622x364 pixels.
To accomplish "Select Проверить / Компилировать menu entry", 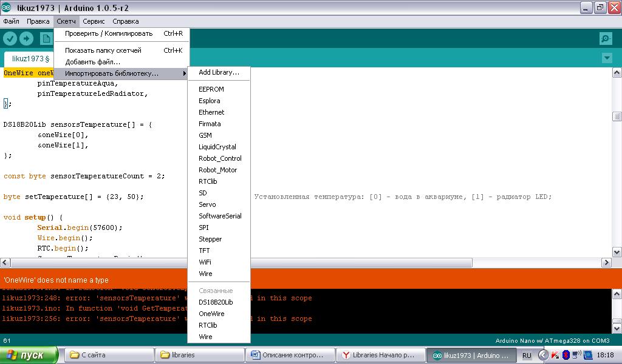I will click(109, 33).
